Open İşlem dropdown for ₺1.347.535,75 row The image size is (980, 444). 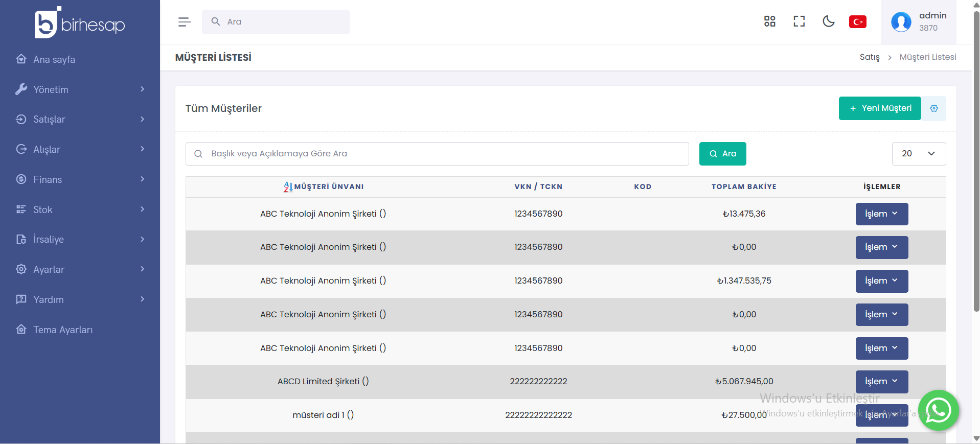coord(882,281)
